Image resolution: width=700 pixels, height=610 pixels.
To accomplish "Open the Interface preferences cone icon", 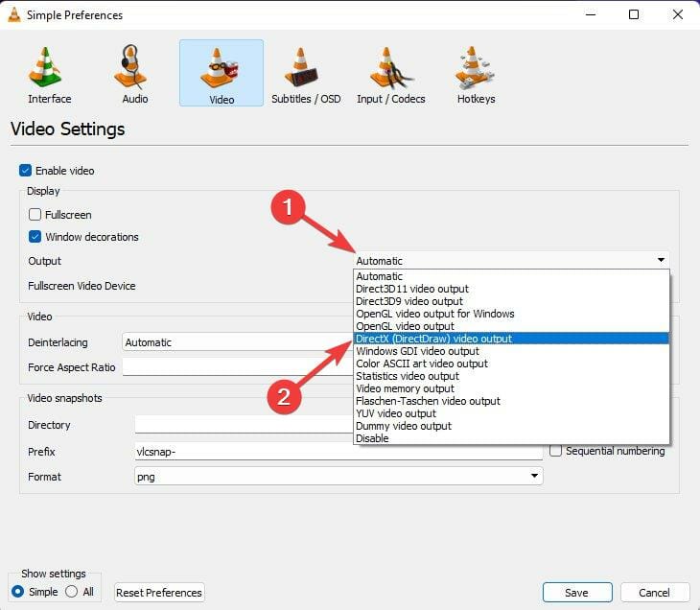I will tap(45, 67).
